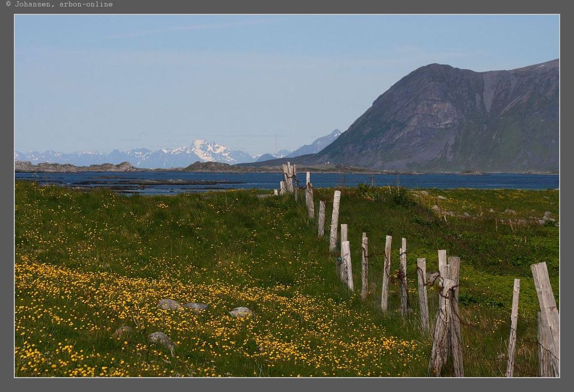Viewport: 574px width, 392px height.
Task: Select the single small rock right of pair
Action: (241, 312)
